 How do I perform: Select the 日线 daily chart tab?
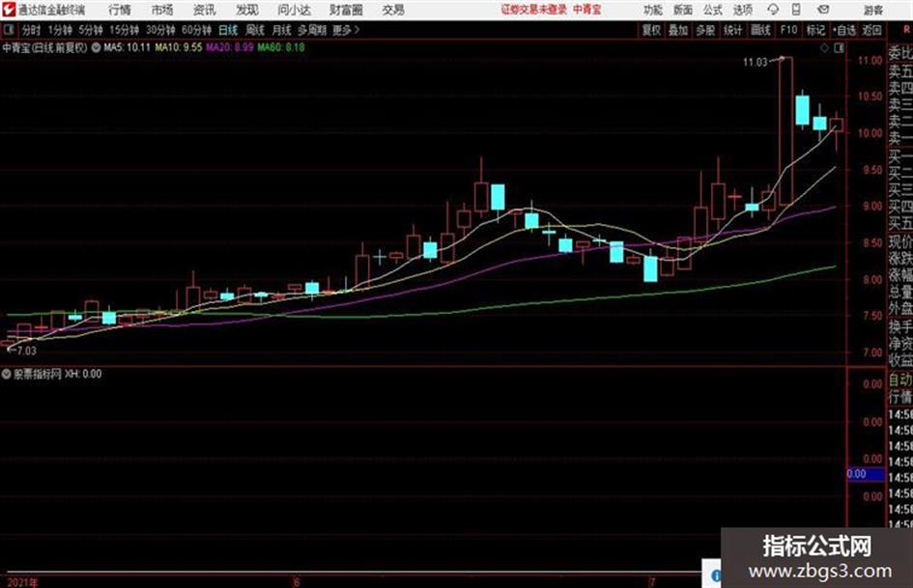coord(228,30)
